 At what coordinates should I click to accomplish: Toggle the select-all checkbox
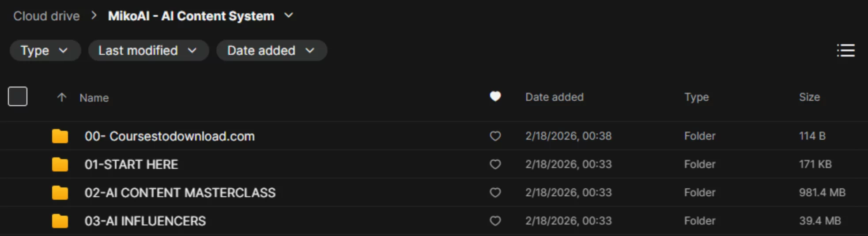tap(18, 96)
